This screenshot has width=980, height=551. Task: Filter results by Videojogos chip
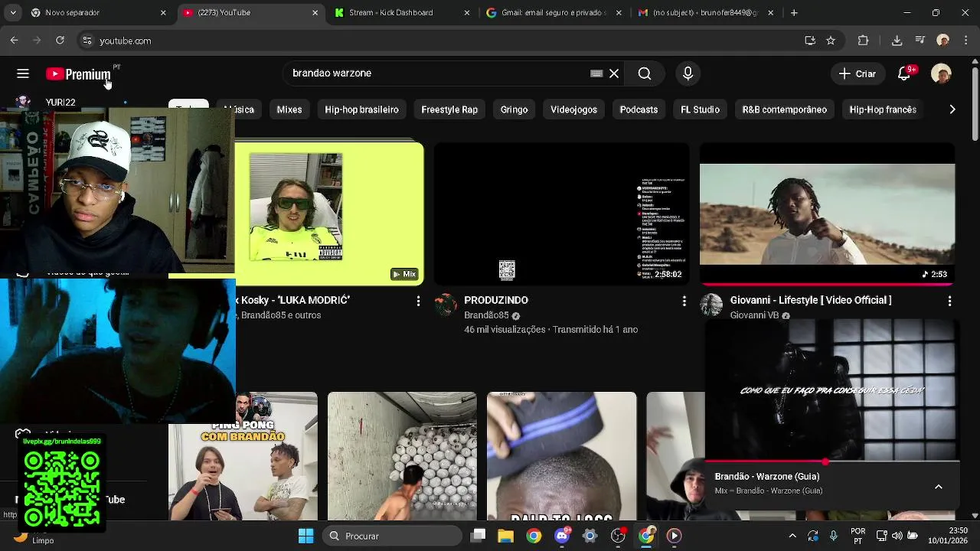click(573, 109)
